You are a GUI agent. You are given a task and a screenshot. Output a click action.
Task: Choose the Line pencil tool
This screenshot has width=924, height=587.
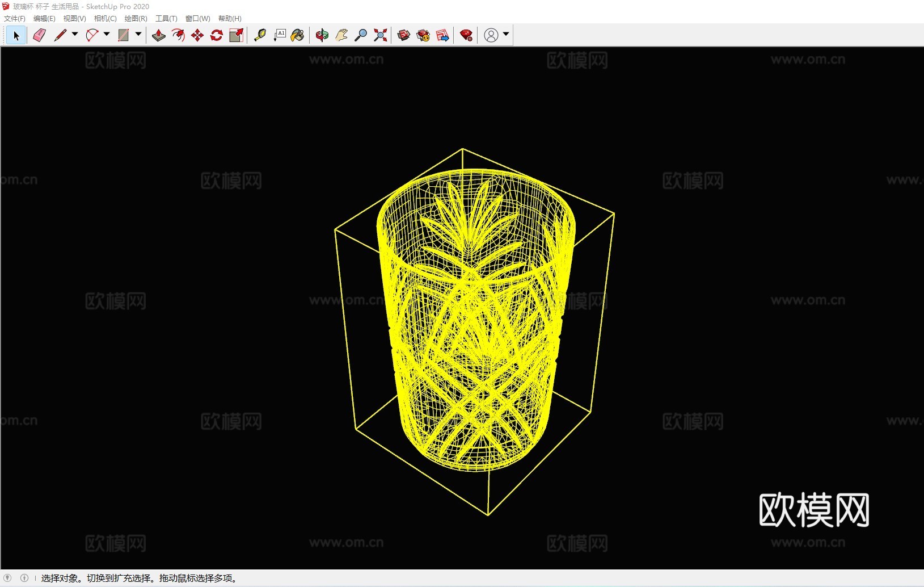pyautogui.click(x=60, y=35)
